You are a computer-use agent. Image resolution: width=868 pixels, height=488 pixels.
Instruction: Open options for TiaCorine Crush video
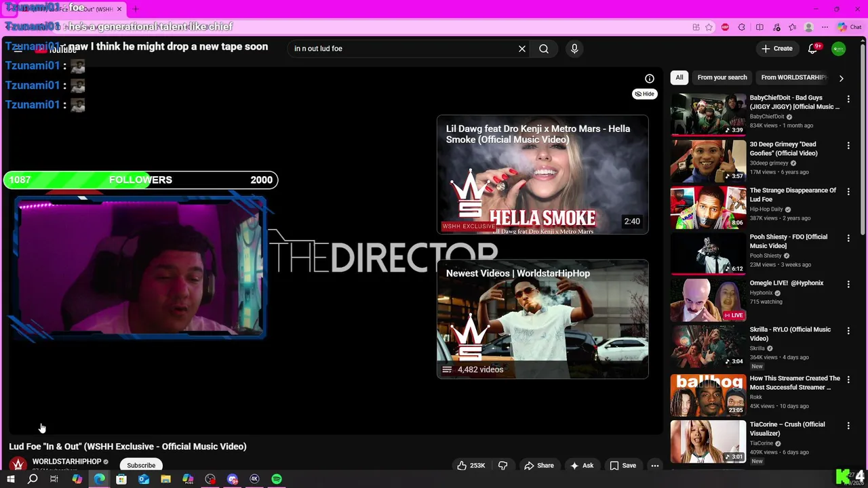pyautogui.click(x=848, y=426)
